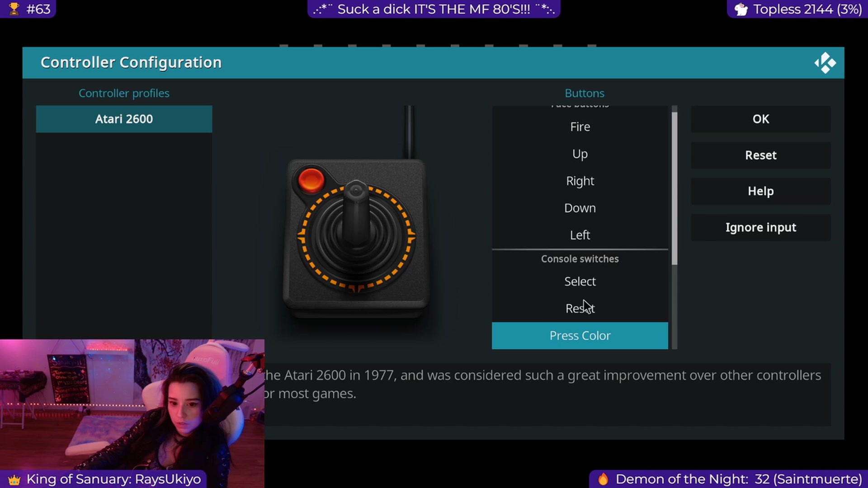Click the flame icon by Demon of the Night
Image resolution: width=868 pixels, height=488 pixels.
click(603, 479)
